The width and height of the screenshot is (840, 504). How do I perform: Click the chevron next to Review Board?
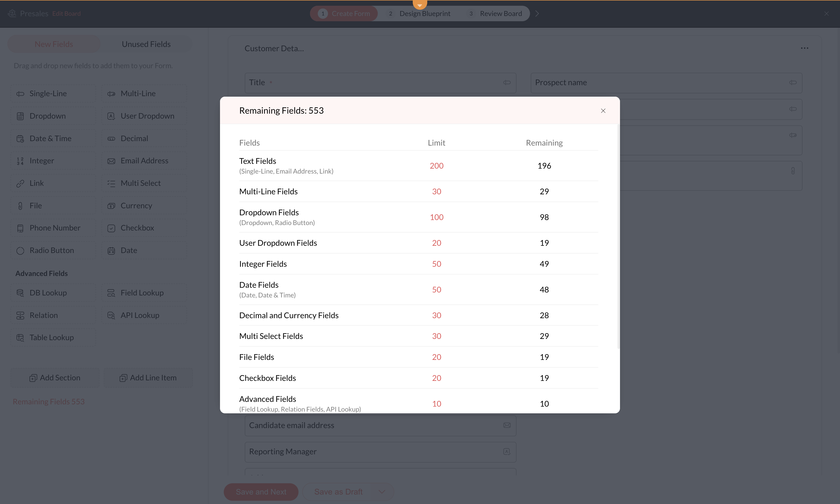[x=537, y=13]
